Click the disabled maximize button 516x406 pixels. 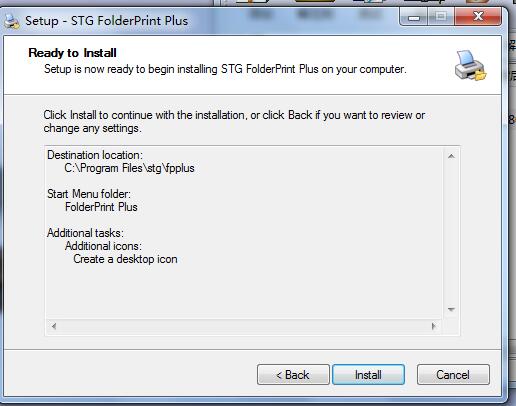tap(441, 17)
